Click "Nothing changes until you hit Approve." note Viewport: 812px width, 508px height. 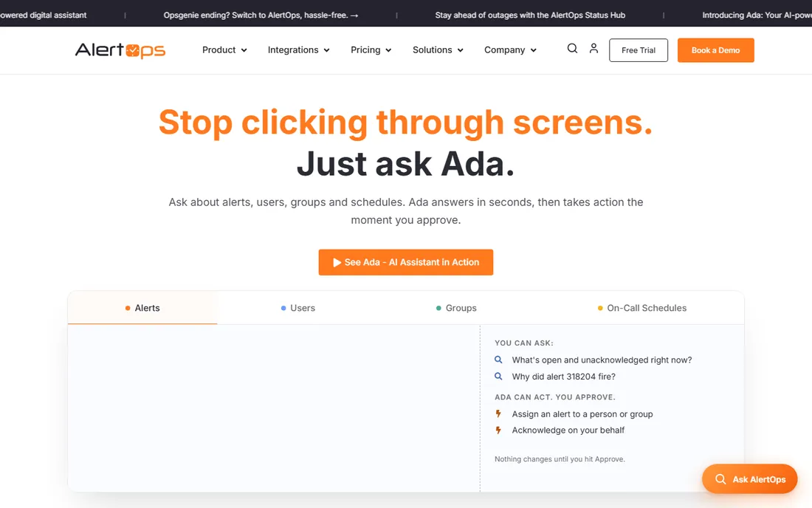pyautogui.click(x=560, y=459)
